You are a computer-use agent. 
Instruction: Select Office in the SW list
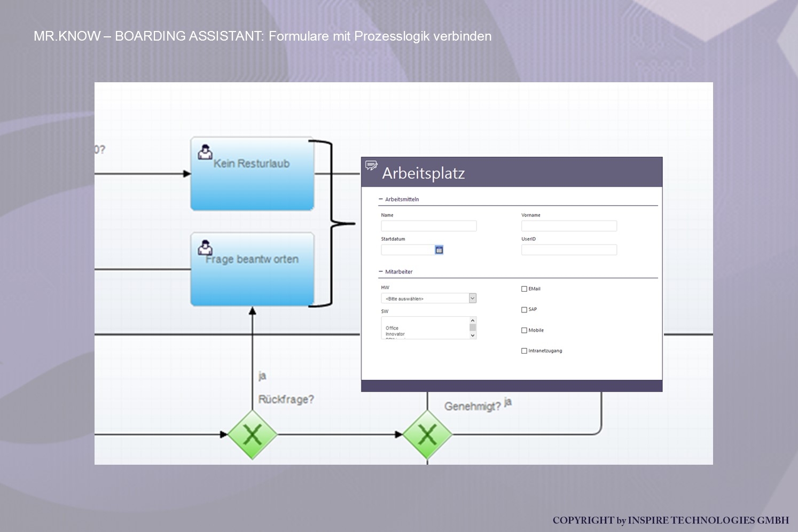392,328
